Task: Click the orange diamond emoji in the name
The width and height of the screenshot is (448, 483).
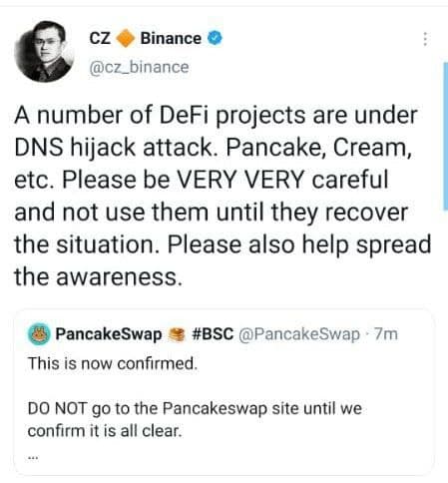Action: [x=125, y=38]
